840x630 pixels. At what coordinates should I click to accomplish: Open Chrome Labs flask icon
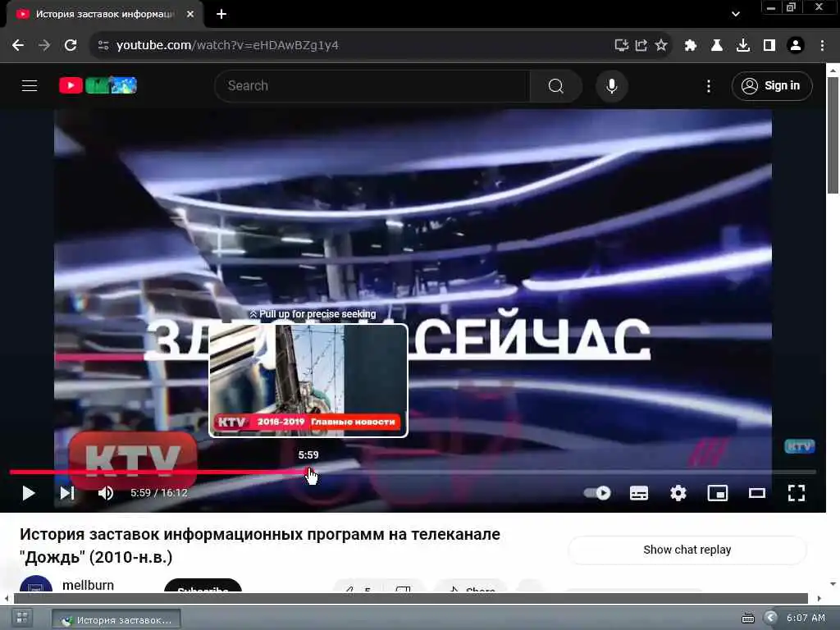[717, 46]
